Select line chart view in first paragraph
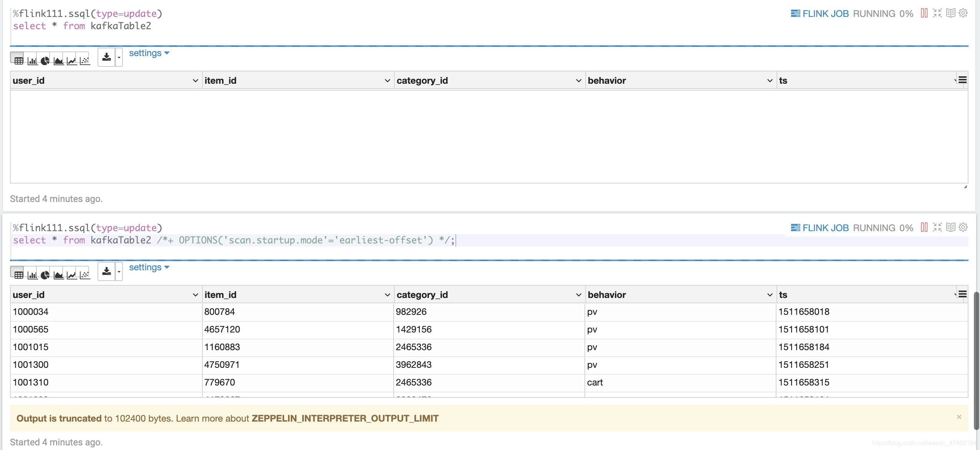 tap(71, 60)
